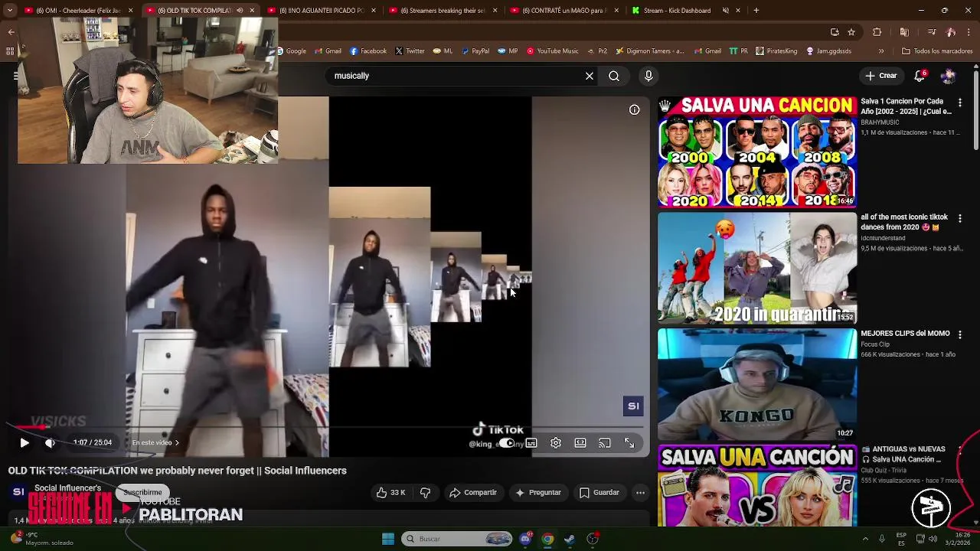Image resolution: width=980 pixels, height=551 pixels.
Task: Open options for 'iconic tiktok dances' video
Action: 960,218
